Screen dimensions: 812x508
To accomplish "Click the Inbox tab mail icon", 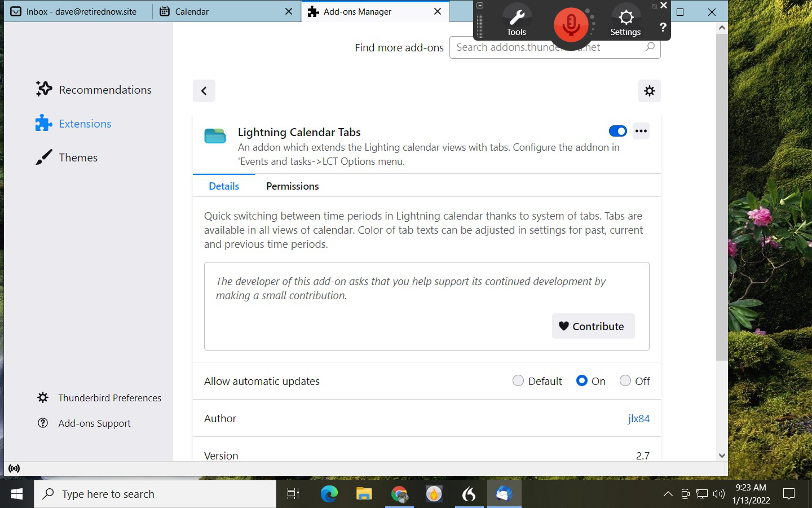I will [16, 11].
